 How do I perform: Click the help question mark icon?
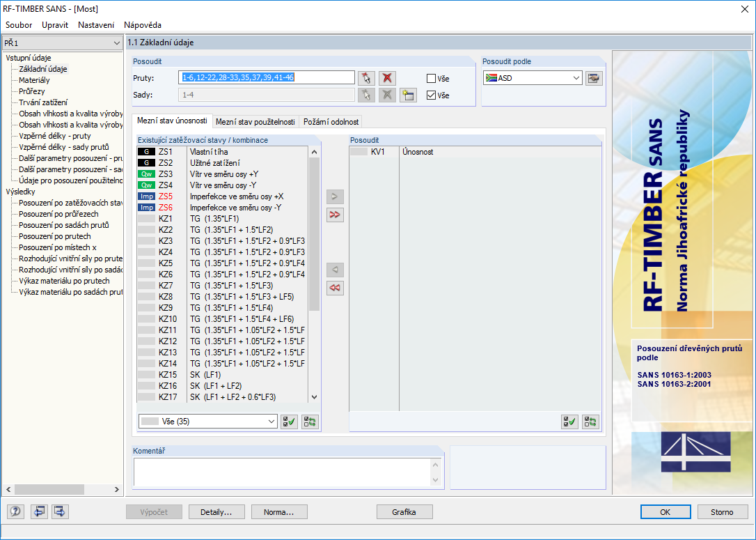pyautogui.click(x=15, y=511)
